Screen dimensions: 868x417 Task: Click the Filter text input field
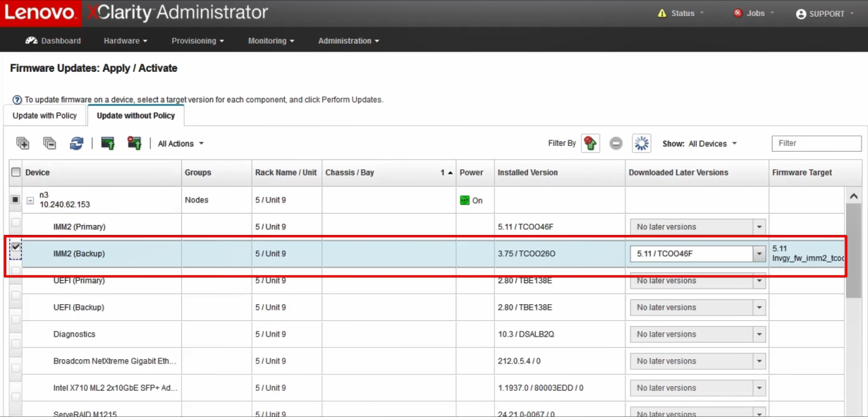pyautogui.click(x=816, y=143)
